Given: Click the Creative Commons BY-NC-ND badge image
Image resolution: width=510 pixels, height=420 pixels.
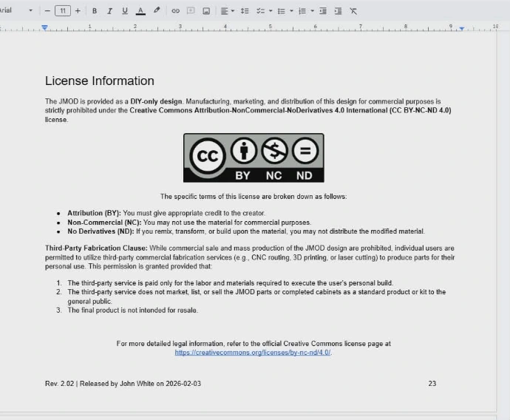Looking at the screenshot, I should [x=254, y=157].
